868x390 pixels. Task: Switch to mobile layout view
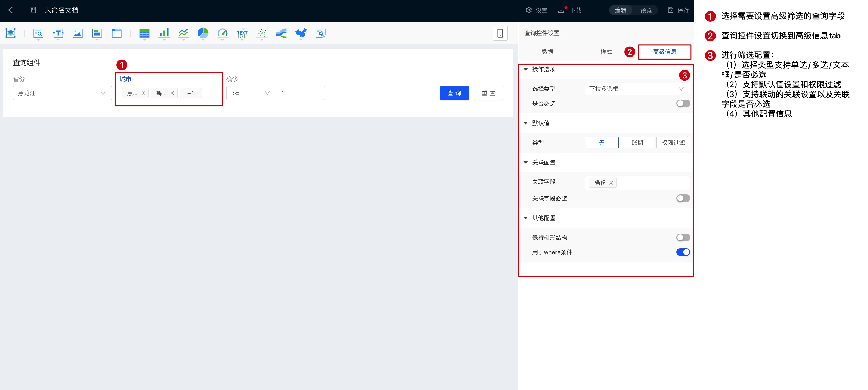(500, 33)
